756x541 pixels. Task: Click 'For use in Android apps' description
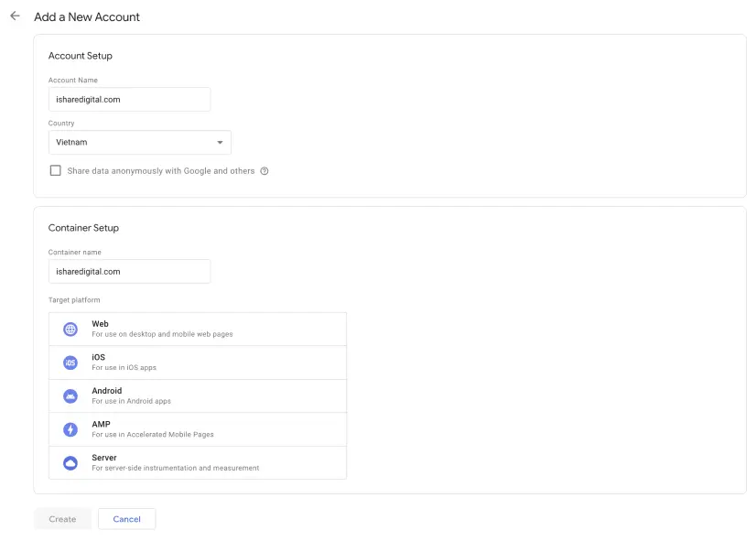coord(132,401)
